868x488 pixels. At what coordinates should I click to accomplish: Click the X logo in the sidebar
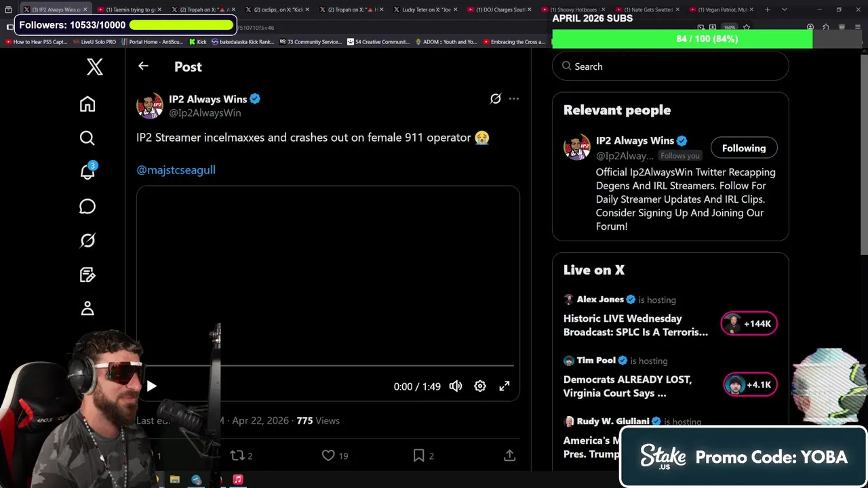pos(95,66)
